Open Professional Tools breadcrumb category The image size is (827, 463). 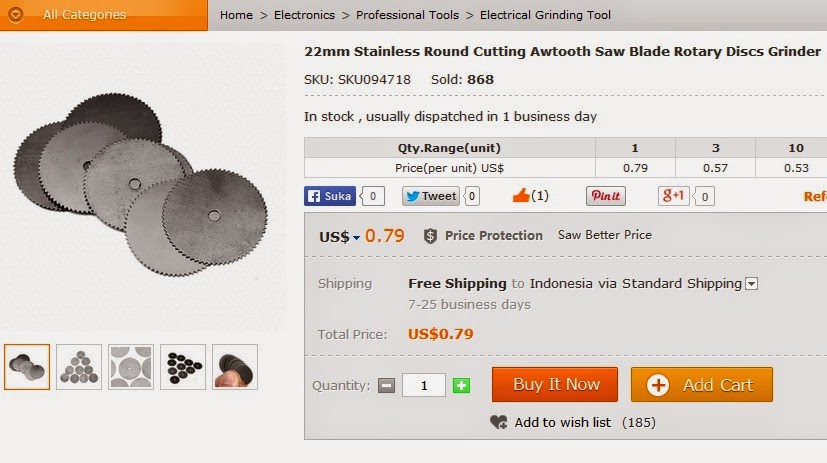[x=407, y=15]
